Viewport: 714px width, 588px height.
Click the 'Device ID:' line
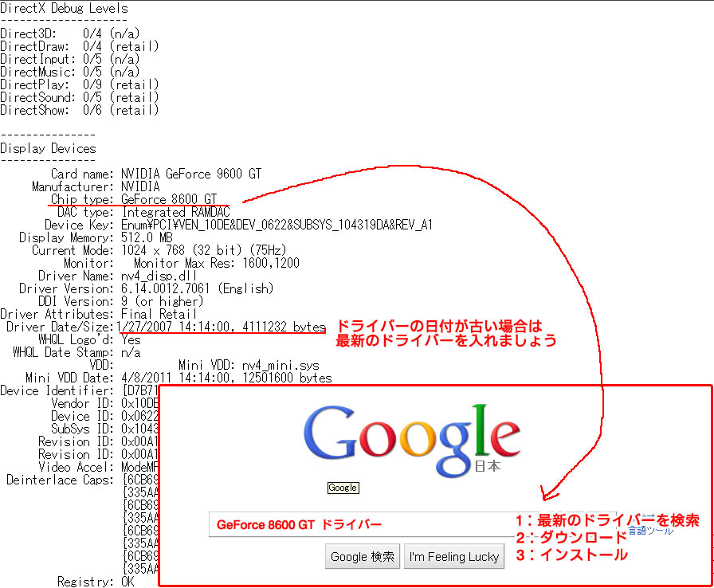(x=104, y=416)
